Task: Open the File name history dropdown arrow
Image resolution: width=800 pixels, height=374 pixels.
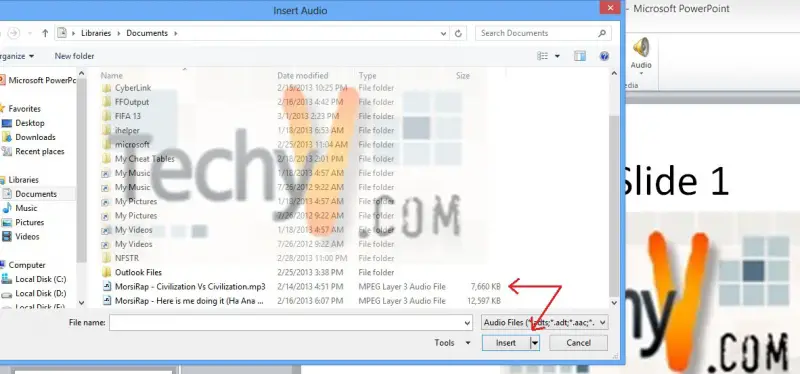Action: click(467, 322)
